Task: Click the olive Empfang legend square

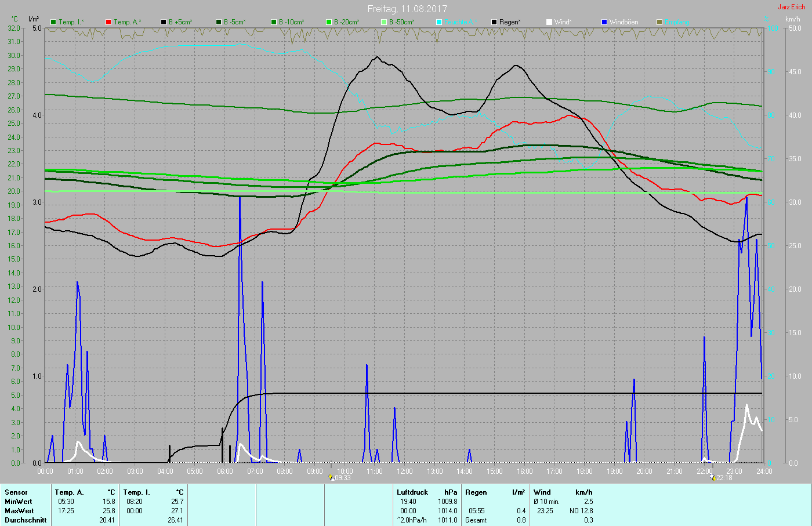Action: tap(659, 22)
